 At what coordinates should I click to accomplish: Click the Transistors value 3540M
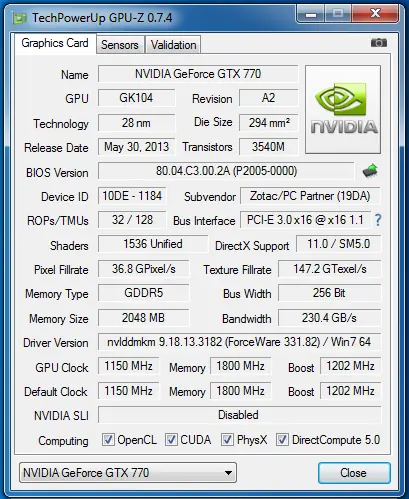(268, 147)
